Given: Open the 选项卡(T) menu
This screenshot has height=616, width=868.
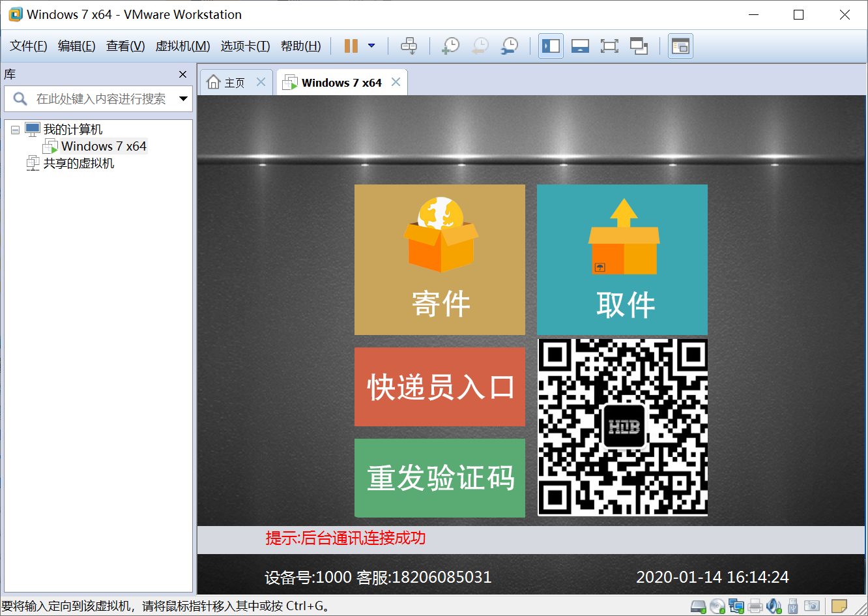Looking at the screenshot, I should coord(245,46).
